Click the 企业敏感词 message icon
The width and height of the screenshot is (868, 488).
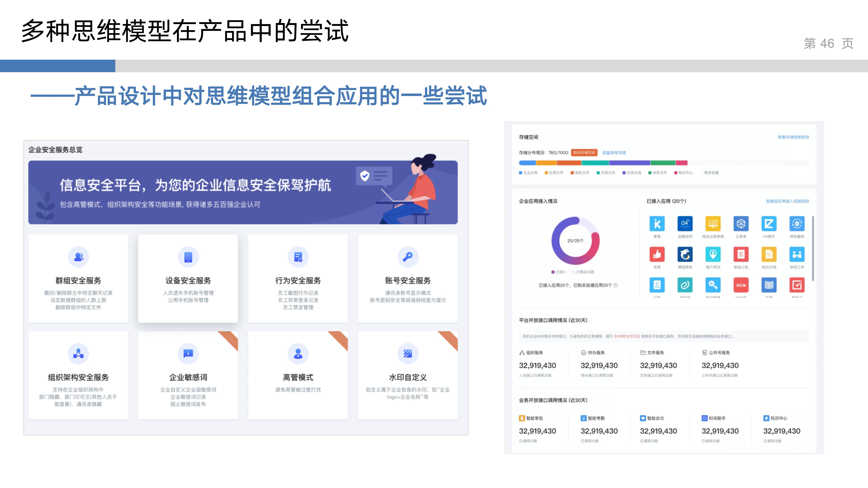188,354
